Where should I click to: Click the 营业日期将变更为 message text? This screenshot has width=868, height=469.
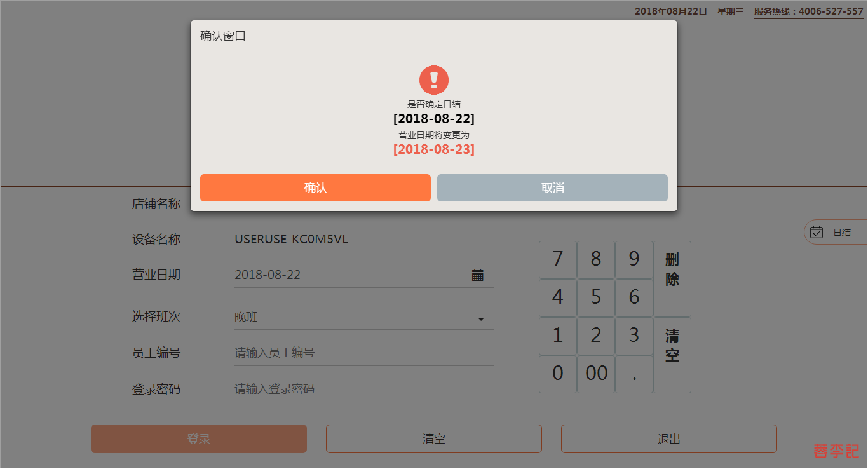coord(434,135)
